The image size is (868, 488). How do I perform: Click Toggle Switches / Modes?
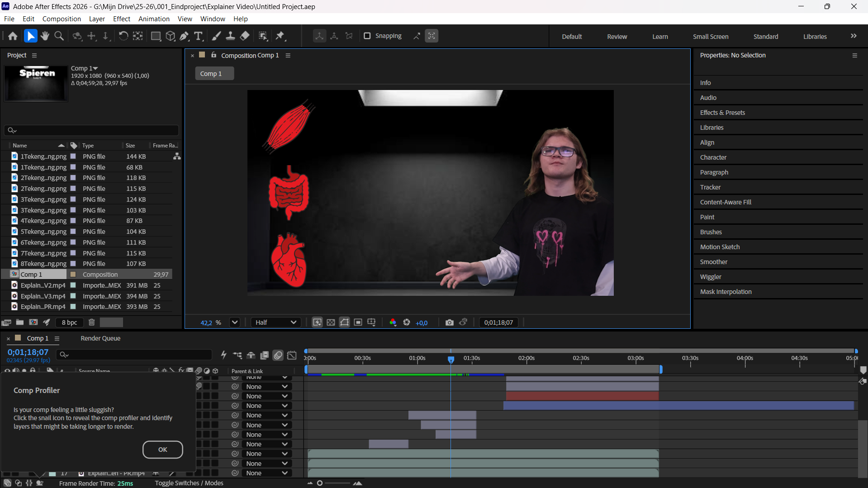pyautogui.click(x=189, y=483)
